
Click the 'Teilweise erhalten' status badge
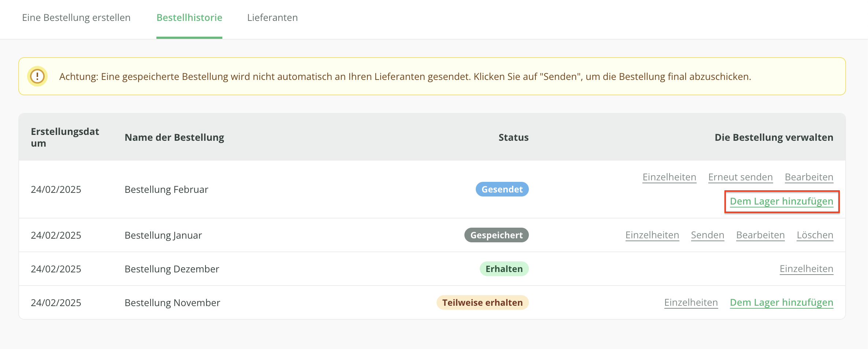pyautogui.click(x=482, y=302)
